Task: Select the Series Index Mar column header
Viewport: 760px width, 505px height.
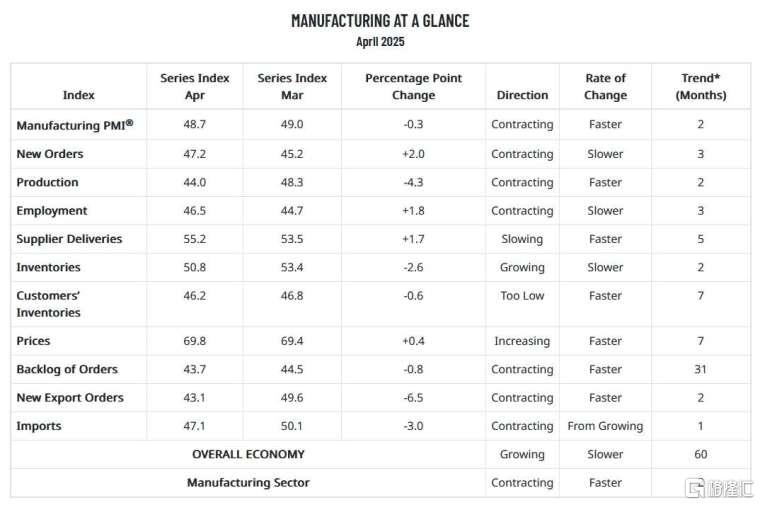Action: (x=292, y=86)
